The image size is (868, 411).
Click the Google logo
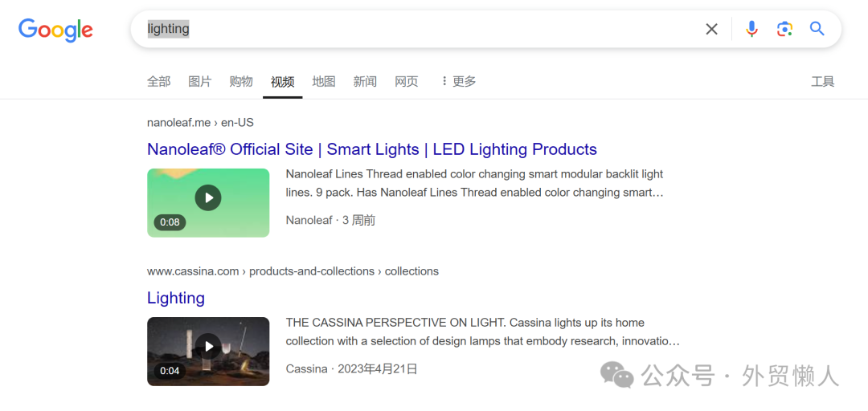point(55,31)
